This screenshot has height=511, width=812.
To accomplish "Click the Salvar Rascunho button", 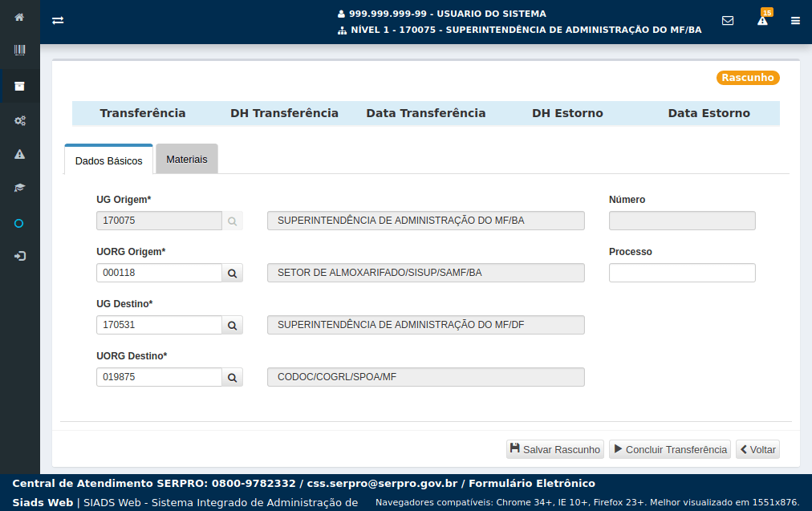I will (x=555, y=449).
